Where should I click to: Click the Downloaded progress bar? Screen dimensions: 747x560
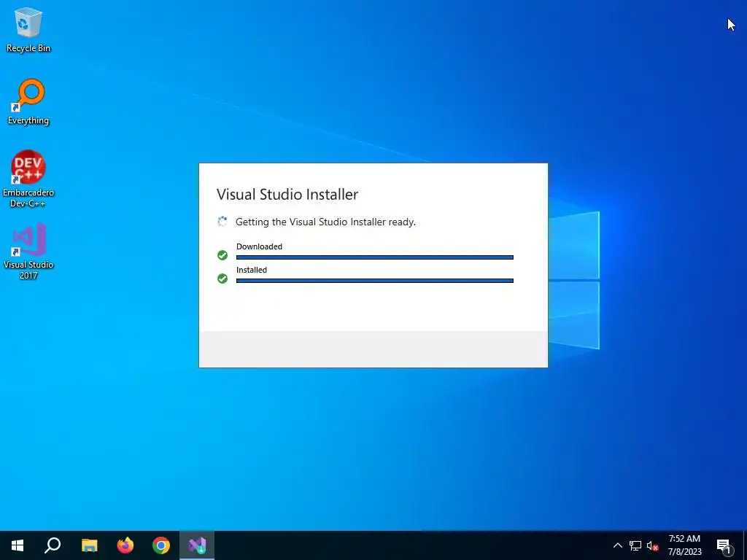[375, 257]
